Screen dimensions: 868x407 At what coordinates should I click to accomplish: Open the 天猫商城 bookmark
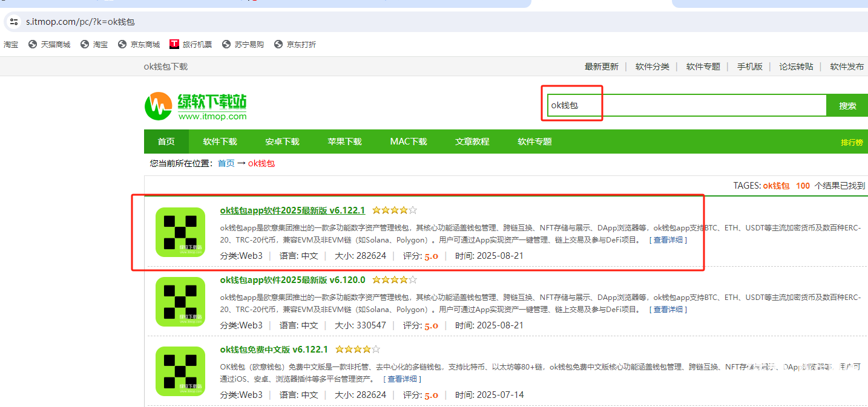coord(50,44)
